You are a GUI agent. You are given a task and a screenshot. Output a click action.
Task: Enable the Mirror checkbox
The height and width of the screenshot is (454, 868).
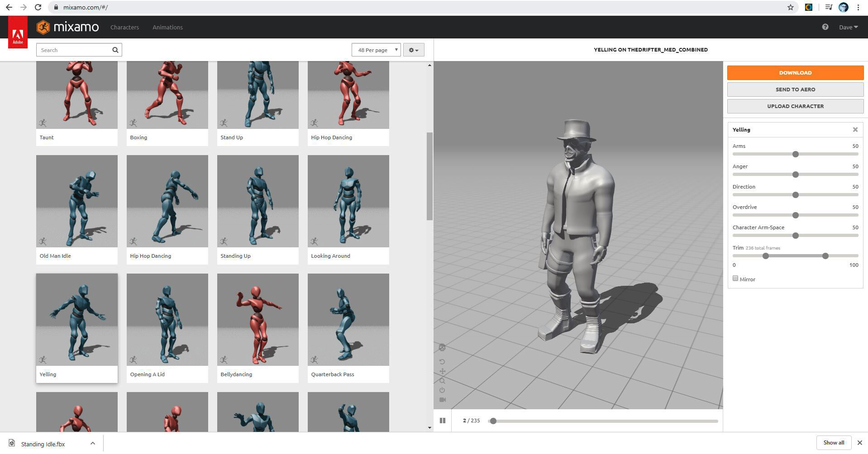pyautogui.click(x=735, y=278)
